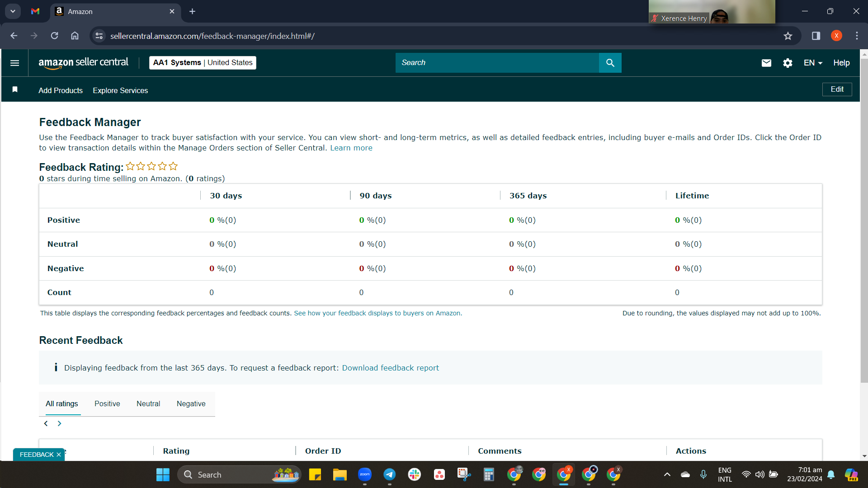Screen dimensions: 868x488
Task: Dismiss the FEEDBACK widget with its X
Action: 59,455
